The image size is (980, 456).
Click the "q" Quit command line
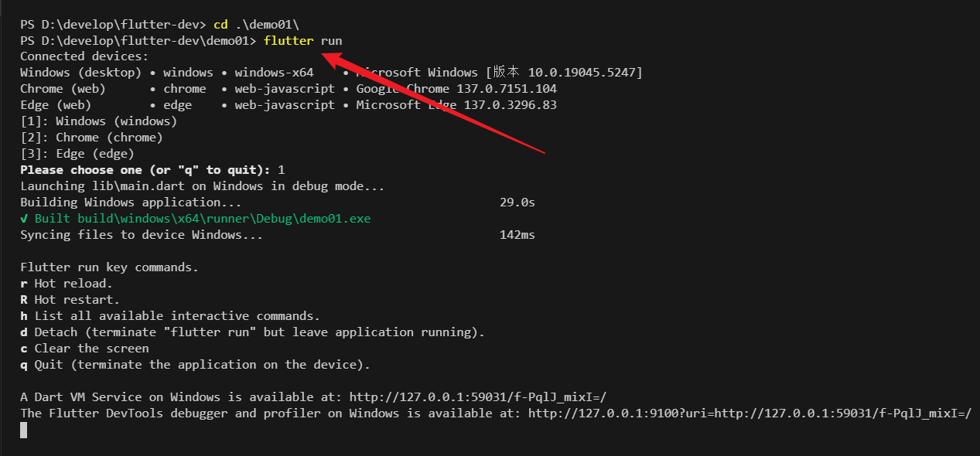point(195,365)
